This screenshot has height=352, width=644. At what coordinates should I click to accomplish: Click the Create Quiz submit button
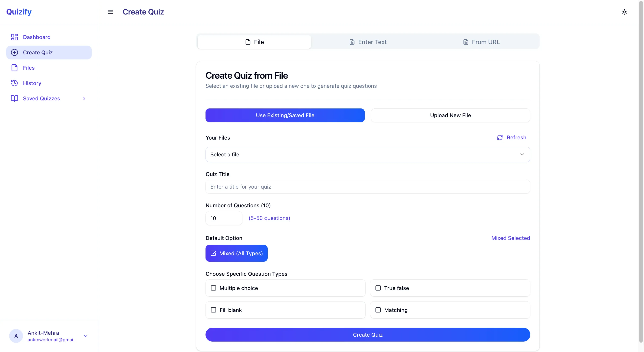click(x=368, y=335)
